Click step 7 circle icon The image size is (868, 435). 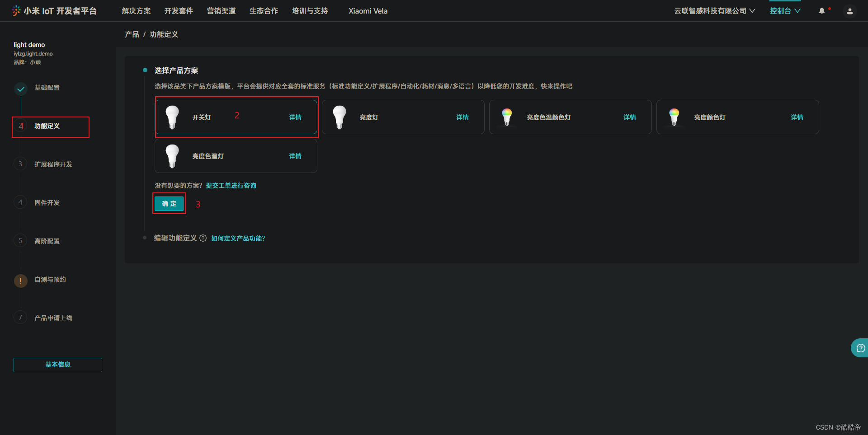pos(20,318)
